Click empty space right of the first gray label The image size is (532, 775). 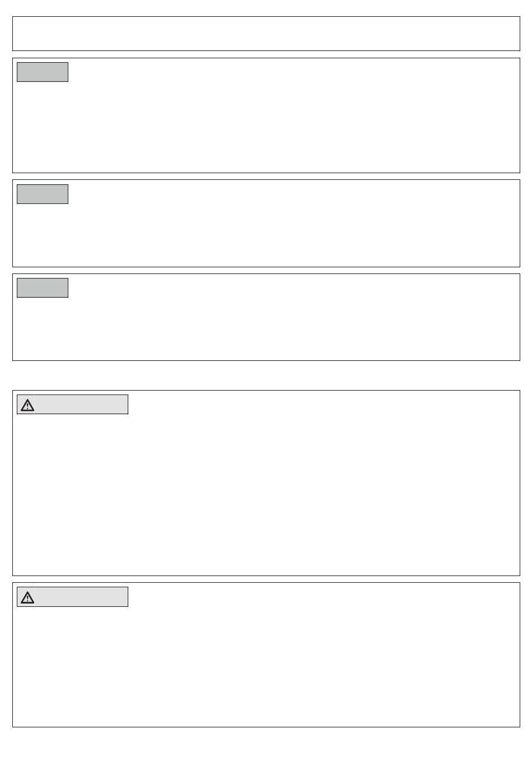coord(293,72)
